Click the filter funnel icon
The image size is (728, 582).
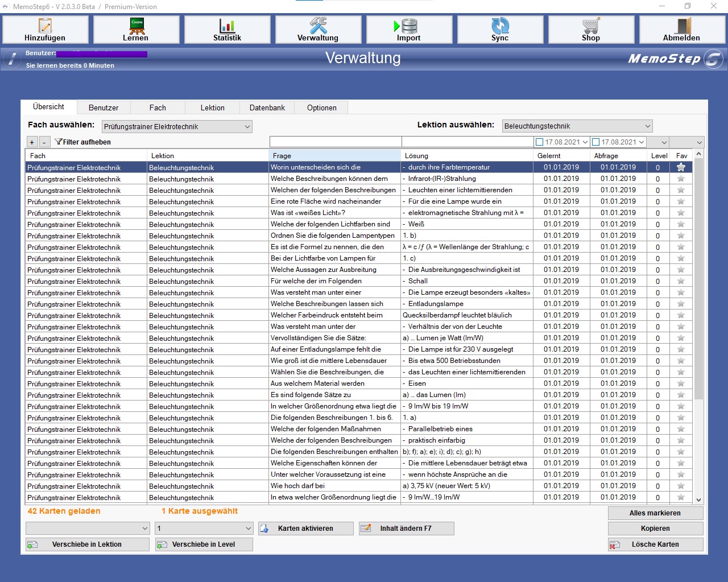[x=58, y=142]
